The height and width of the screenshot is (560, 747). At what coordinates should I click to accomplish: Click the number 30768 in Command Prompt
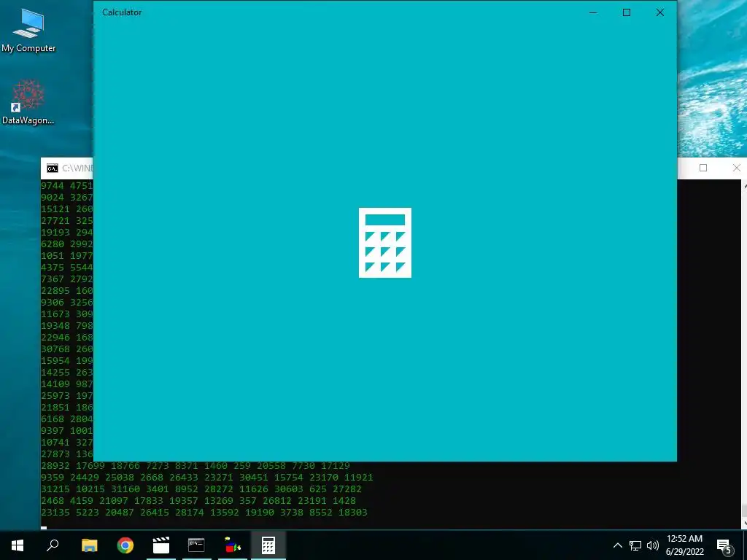pos(55,349)
